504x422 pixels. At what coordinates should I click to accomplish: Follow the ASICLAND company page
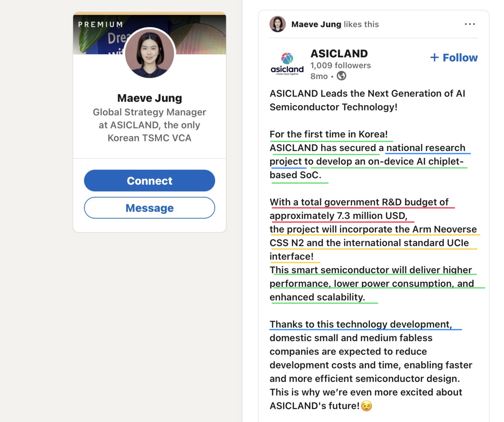[x=454, y=58]
